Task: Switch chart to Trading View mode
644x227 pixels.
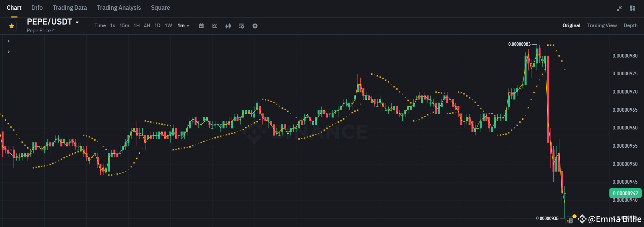Action: pos(602,25)
